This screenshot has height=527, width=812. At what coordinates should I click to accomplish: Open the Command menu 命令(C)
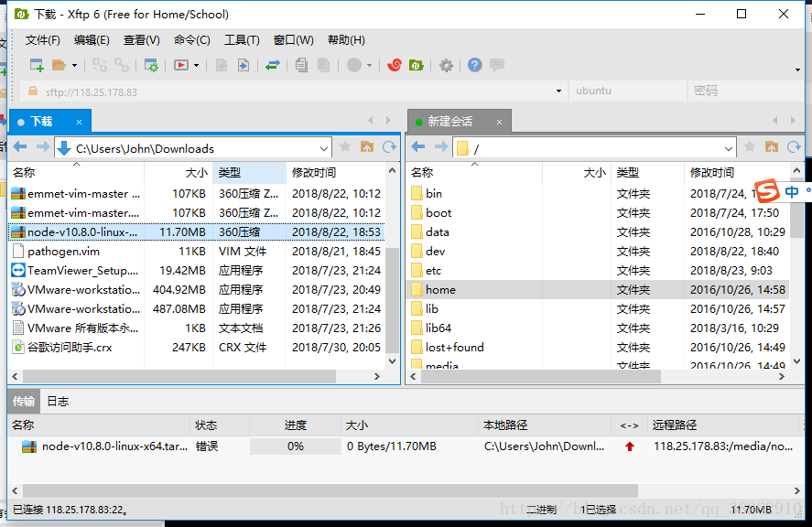(192, 40)
